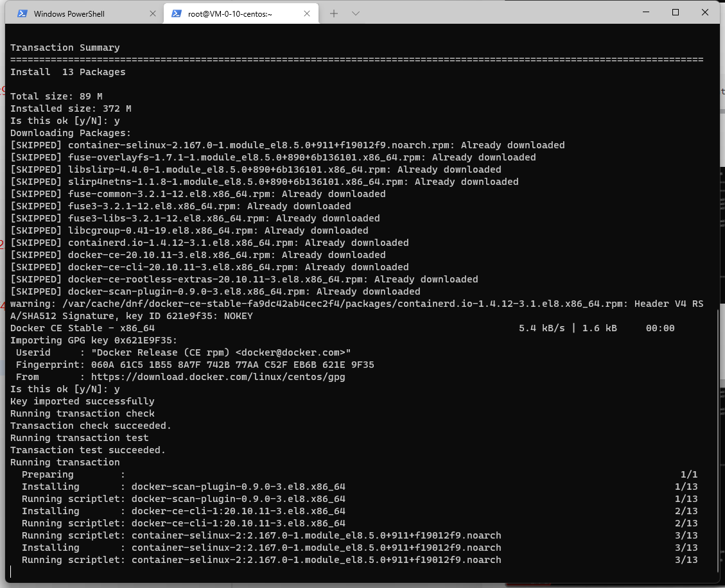Click 'Docker CE Stable - x86_64' text

(82, 328)
